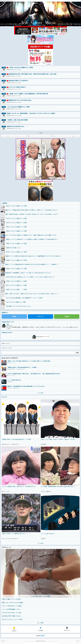
Task: Go to previous page 前へ
Action: 28,136
